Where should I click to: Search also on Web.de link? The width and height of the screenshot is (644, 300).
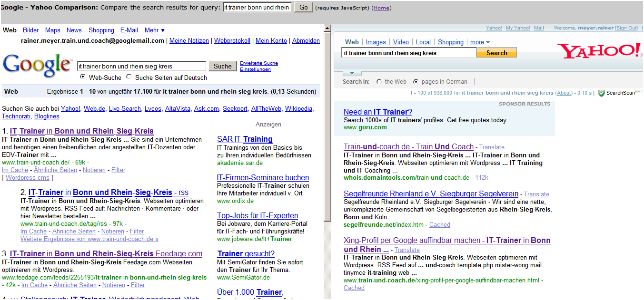pyautogui.click(x=94, y=109)
